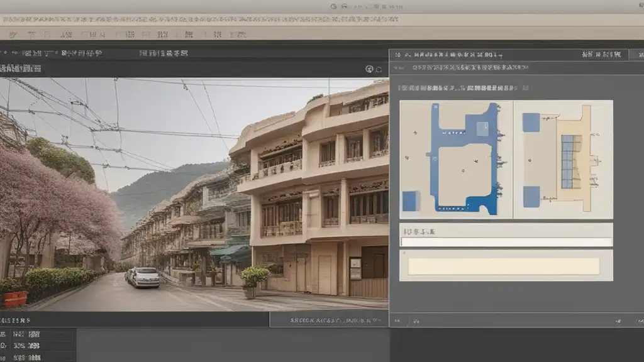Click the first circular icon in the title bar
The width and height of the screenshot is (644, 362).
pos(333,6)
